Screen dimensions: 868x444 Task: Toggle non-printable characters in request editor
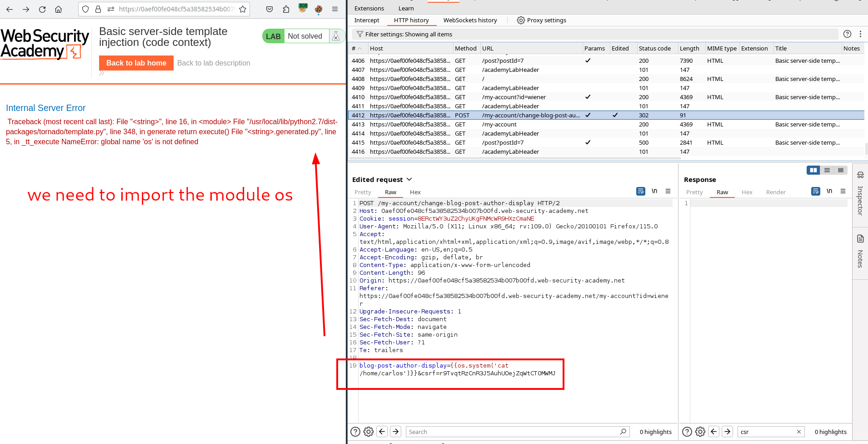(654, 192)
